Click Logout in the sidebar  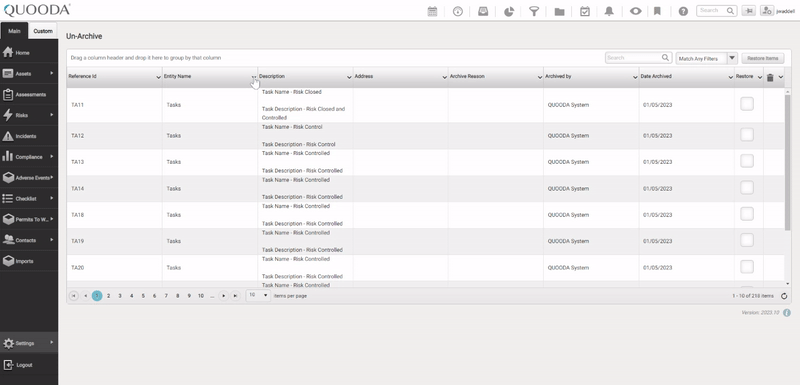(29, 365)
